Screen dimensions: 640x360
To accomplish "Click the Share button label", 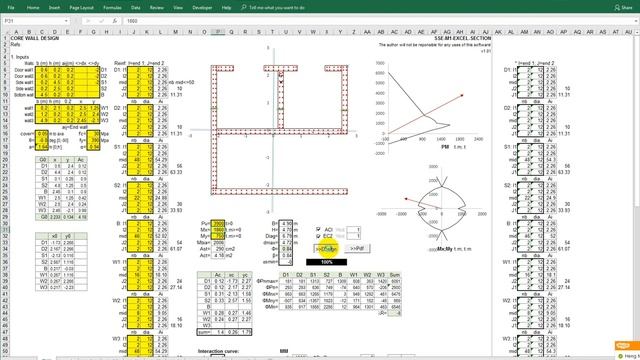I will click(627, 7).
